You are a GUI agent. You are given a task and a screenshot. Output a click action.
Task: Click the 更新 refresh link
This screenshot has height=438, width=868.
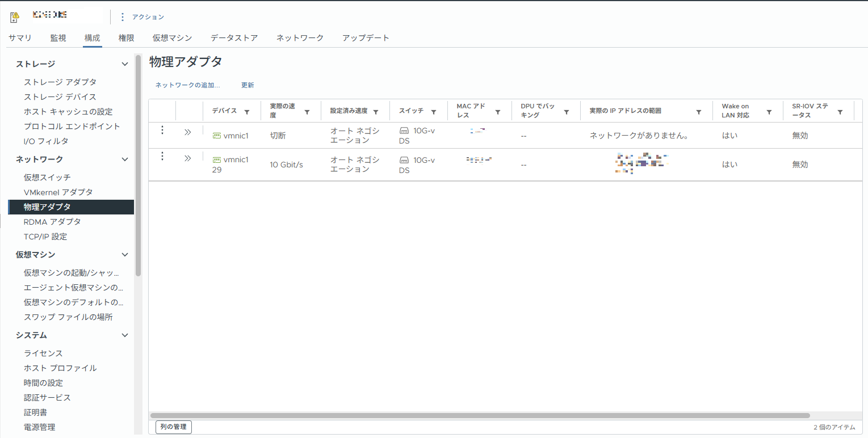click(x=247, y=85)
